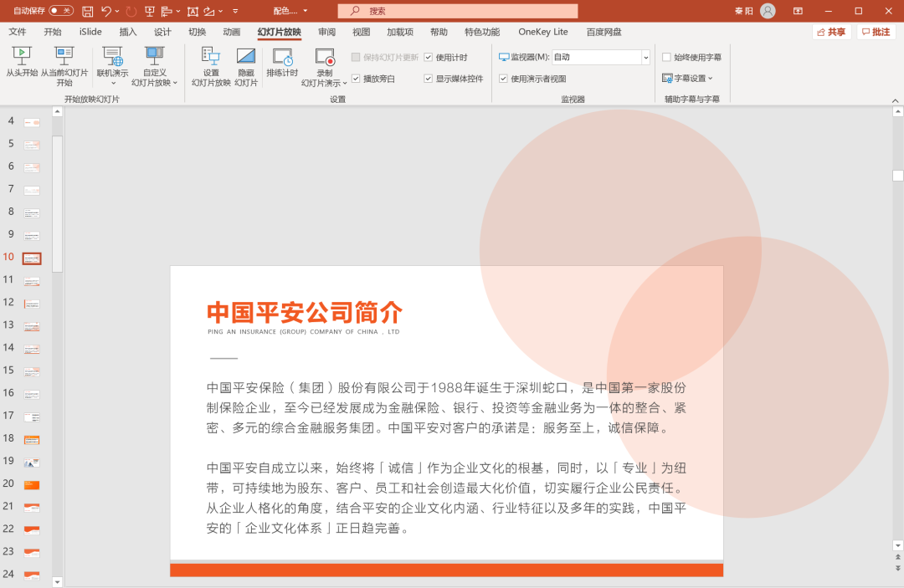
Task: Open the document title 配色 dropdown
Action: [305, 11]
